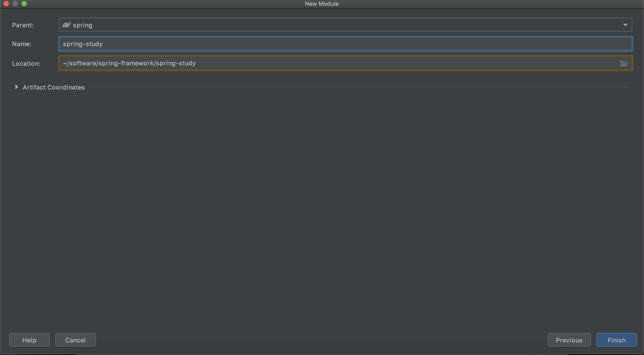Click the Gradle elephant icon beside spring

click(x=66, y=25)
